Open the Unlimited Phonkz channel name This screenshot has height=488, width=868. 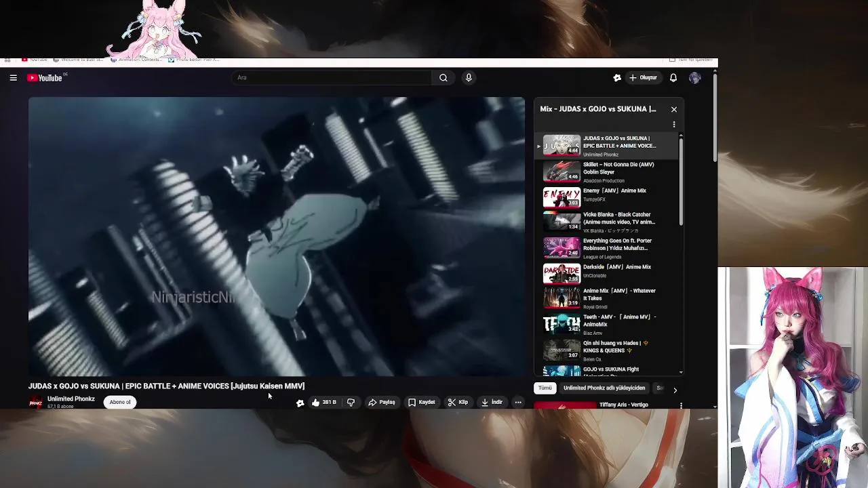tap(71, 399)
